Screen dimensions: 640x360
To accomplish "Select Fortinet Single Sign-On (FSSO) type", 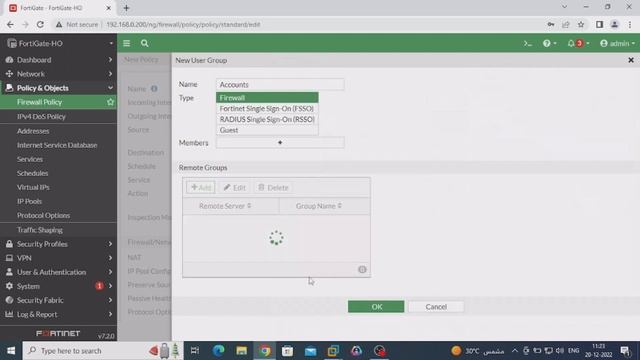I will pos(267,109).
